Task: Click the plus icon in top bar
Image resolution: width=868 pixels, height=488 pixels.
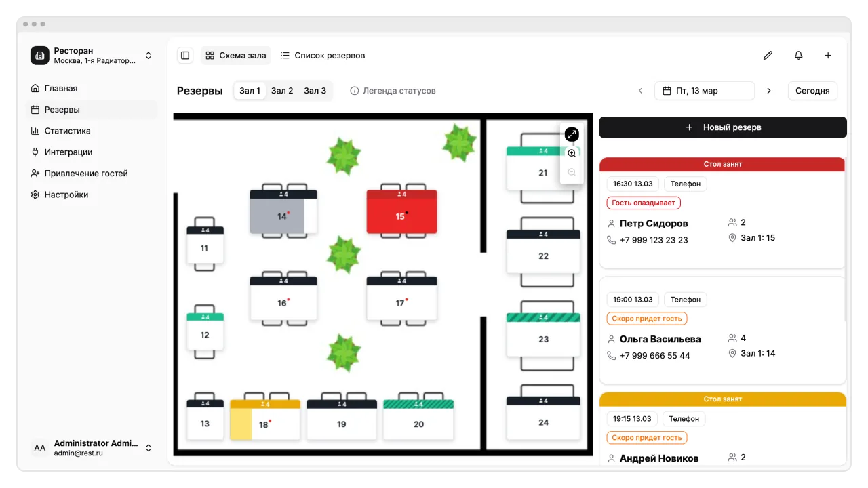Action: click(828, 56)
